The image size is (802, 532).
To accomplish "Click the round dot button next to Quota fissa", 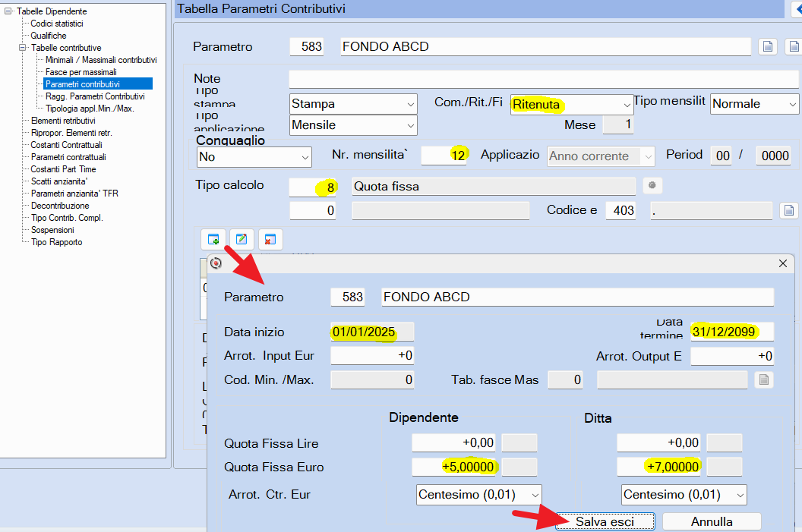I will (652, 185).
